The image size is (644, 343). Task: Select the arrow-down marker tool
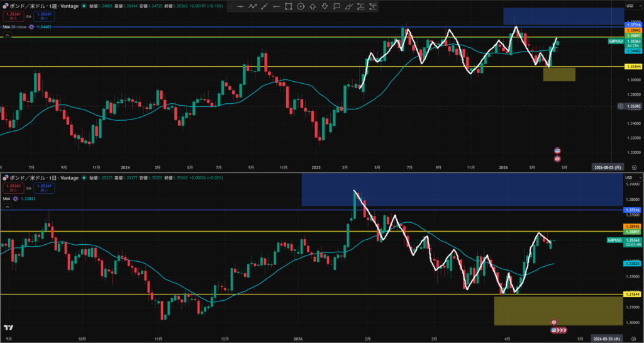325,6
